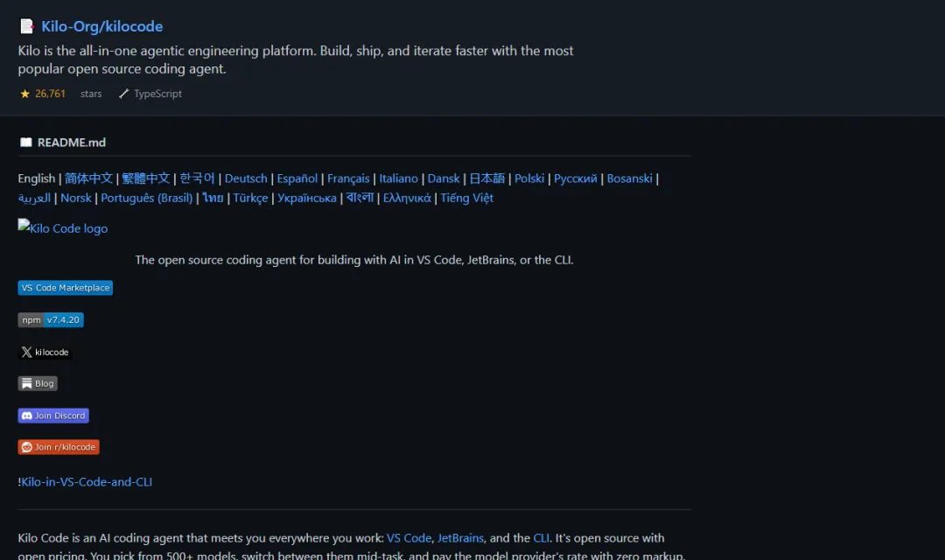This screenshot has width=945, height=560.
Task: Click the JetBrains link in the description paragraph
Action: coord(460,538)
